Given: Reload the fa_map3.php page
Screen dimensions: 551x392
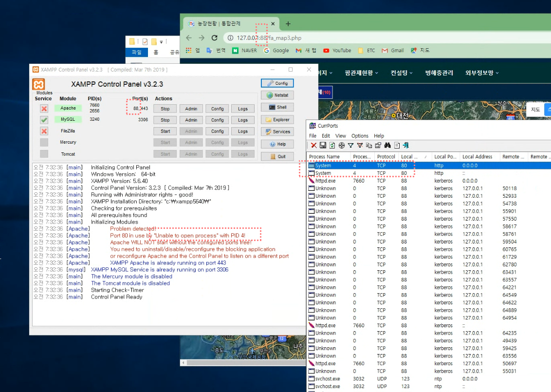Looking at the screenshot, I should pos(214,37).
